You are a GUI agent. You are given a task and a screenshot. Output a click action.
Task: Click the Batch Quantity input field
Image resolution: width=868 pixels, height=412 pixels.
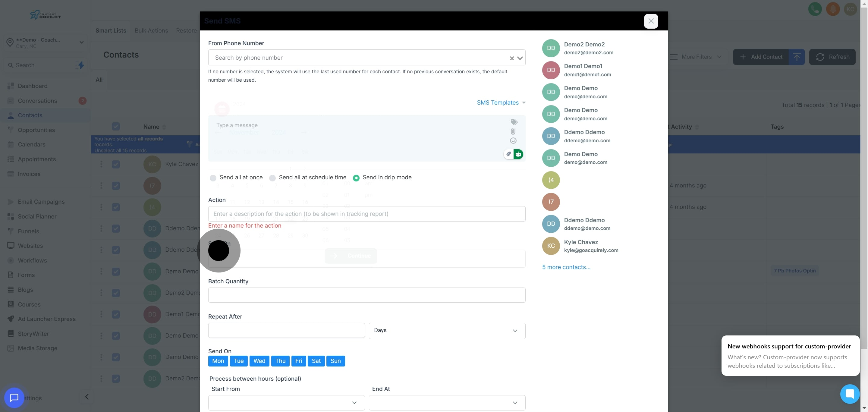pos(366,295)
